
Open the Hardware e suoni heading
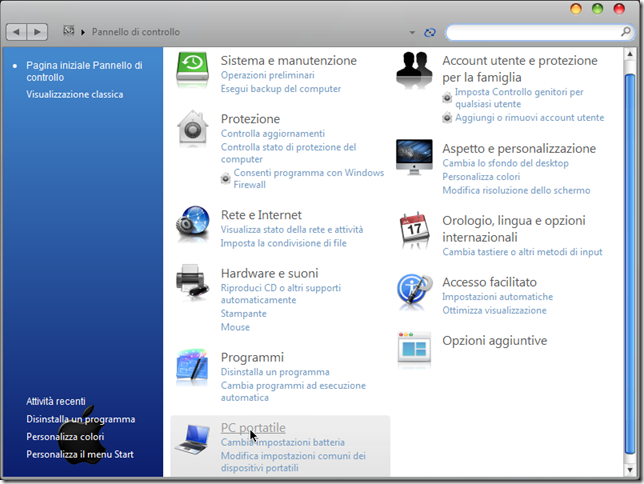[269, 273]
